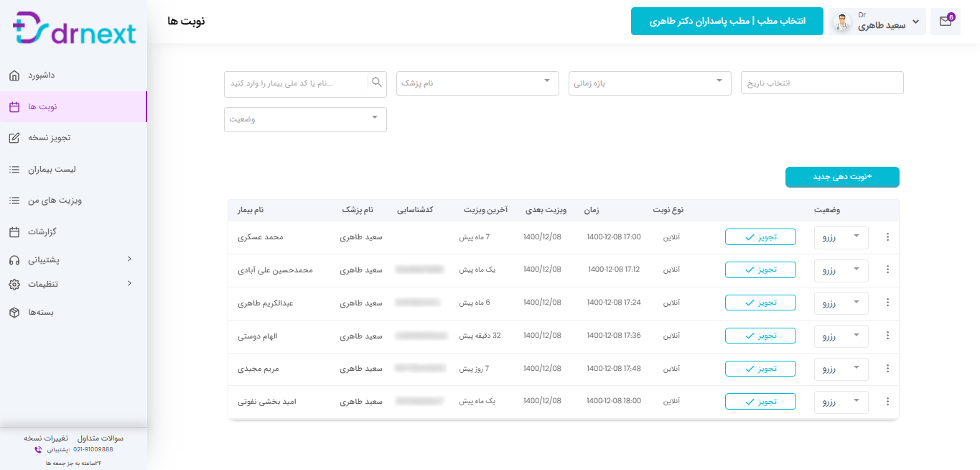Click the نام بیمار column header

(251, 210)
